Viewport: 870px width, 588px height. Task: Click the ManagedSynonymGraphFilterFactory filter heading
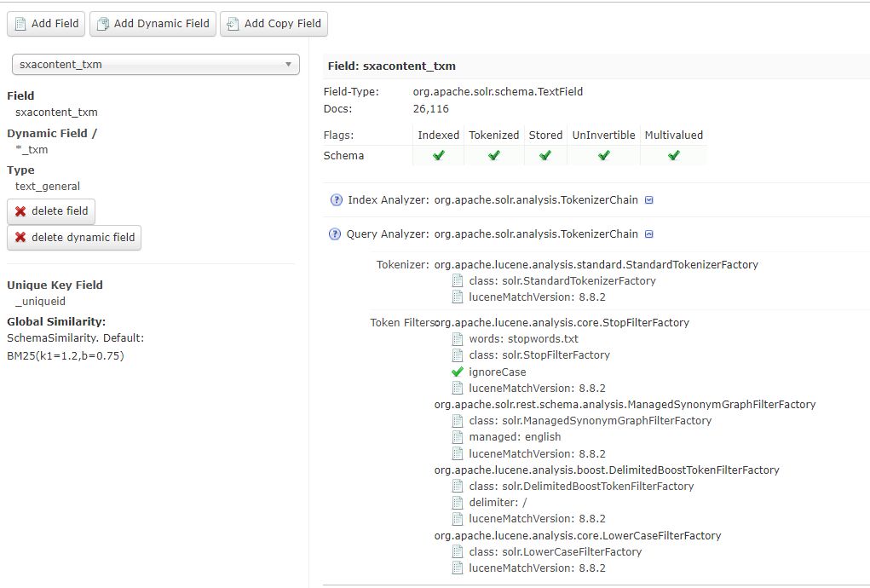[625, 405]
